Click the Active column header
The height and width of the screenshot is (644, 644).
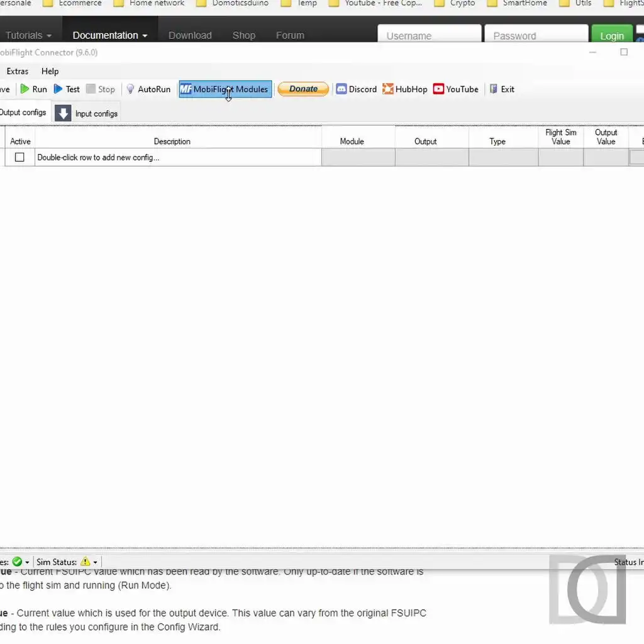coord(20,142)
